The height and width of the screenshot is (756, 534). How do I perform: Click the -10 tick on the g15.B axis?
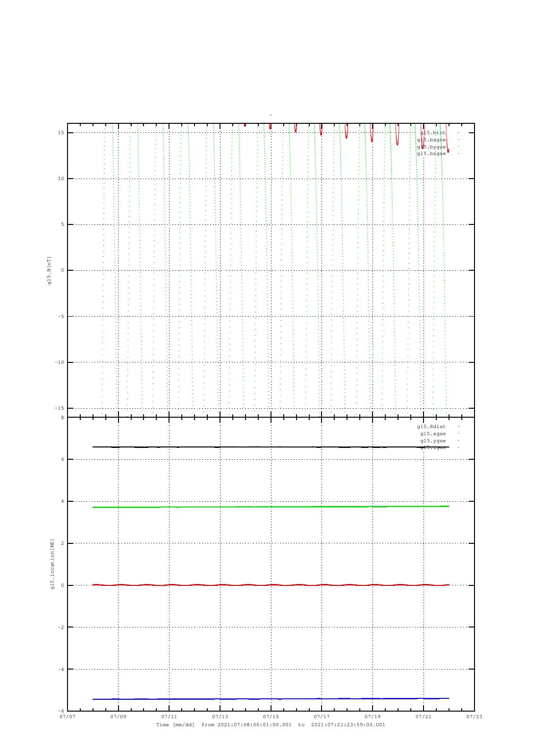tap(59, 362)
